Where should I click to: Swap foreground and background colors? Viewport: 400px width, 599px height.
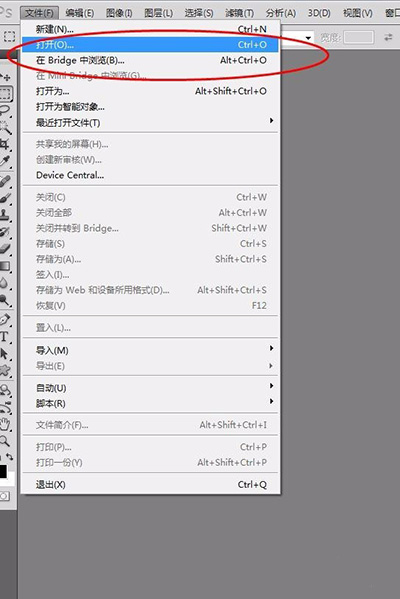pos(10,457)
